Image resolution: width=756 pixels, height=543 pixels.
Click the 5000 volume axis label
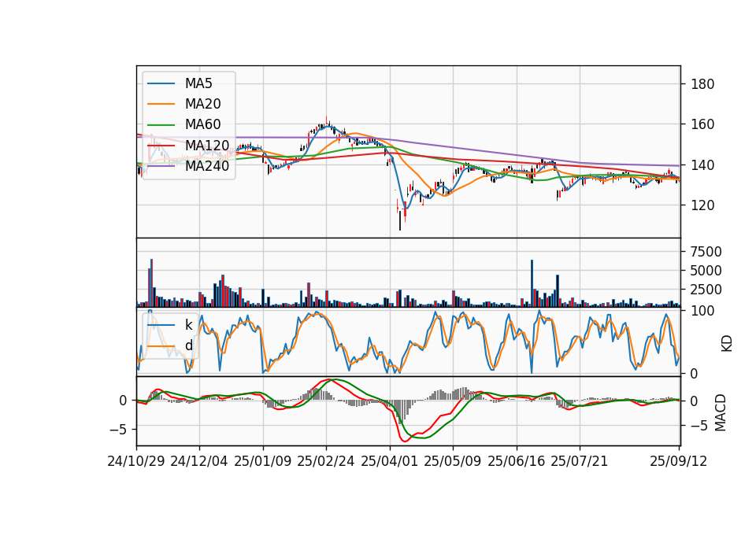click(706, 271)
